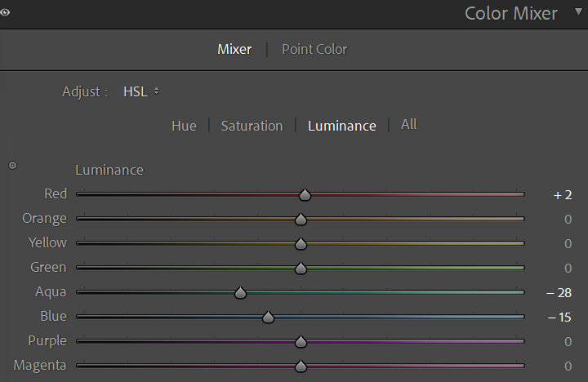Switch to the Mixer tab

point(234,49)
